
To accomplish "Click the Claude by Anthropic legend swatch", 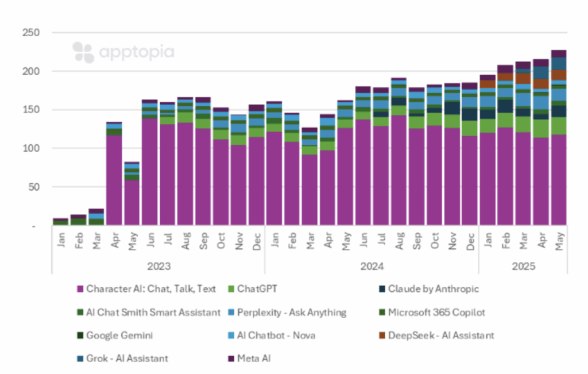I will (x=382, y=289).
